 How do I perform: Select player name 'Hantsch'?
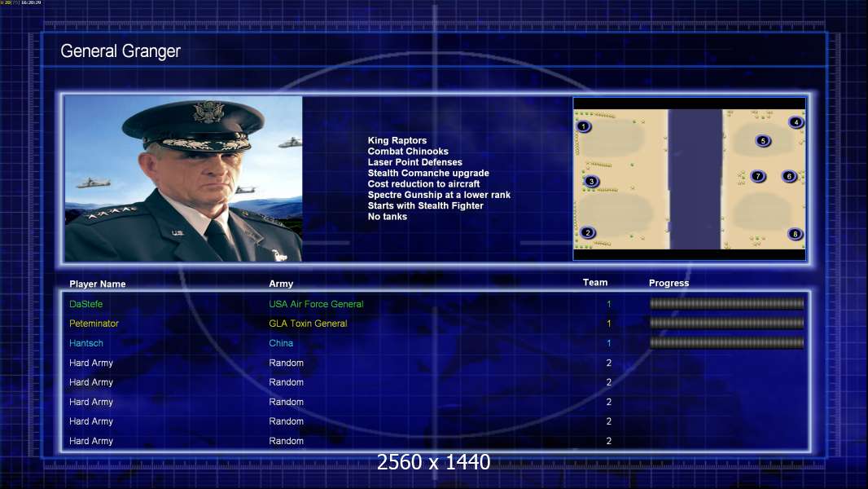[85, 343]
